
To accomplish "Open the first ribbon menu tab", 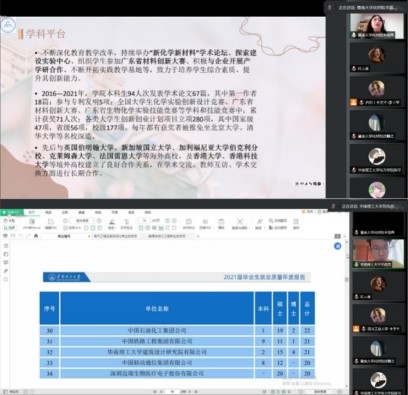I will [32, 212].
